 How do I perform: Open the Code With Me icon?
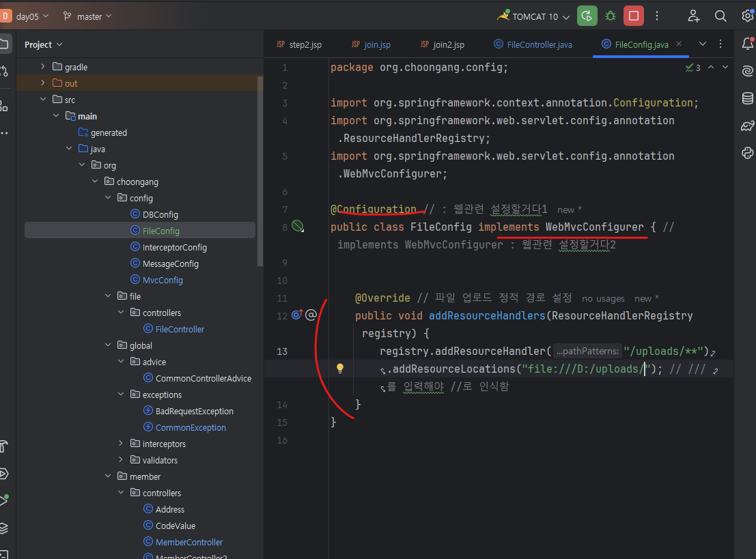[x=693, y=16]
